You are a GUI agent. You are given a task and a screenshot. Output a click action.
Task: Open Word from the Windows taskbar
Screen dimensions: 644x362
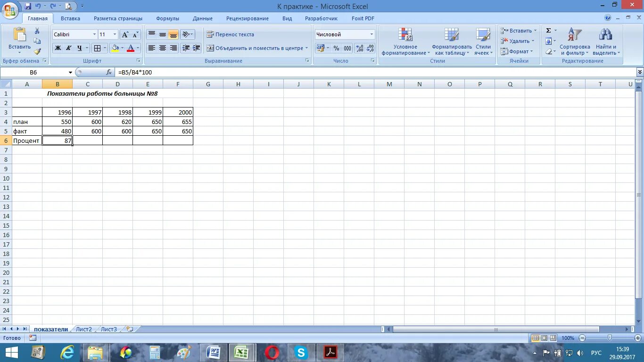213,352
